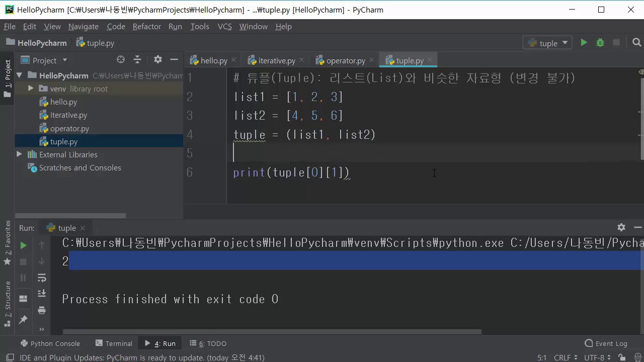Hide the Project tool window
This screenshot has width=644, height=362.
[x=174, y=60]
